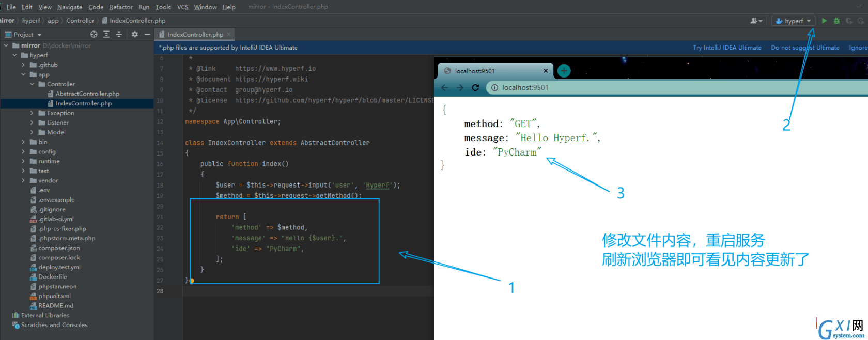Open the Help menu
Viewport: 868px width, 340px height.
[x=229, y=7]
